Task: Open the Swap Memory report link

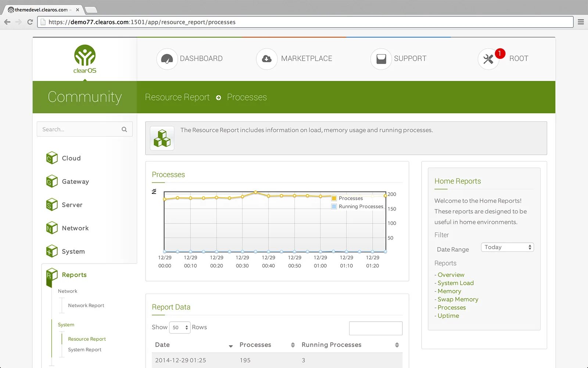Action: point(458,299)
